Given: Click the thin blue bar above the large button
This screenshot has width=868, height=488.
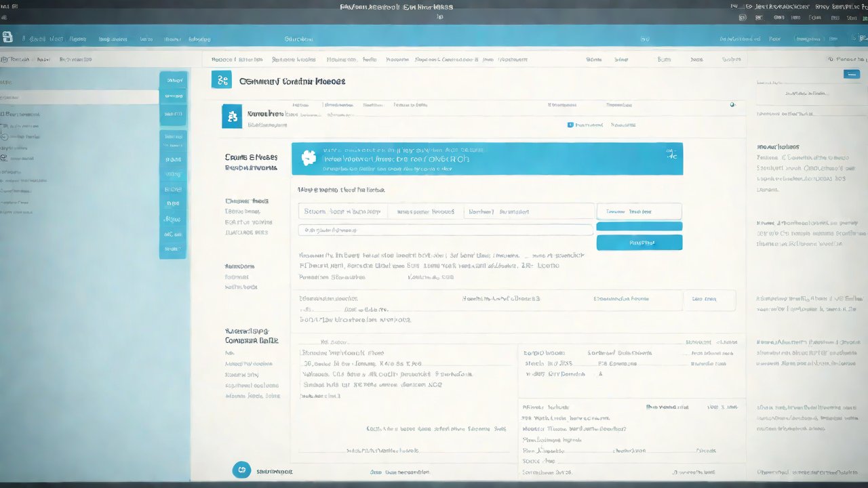Looking at the screenshot, I should [639, 226].
